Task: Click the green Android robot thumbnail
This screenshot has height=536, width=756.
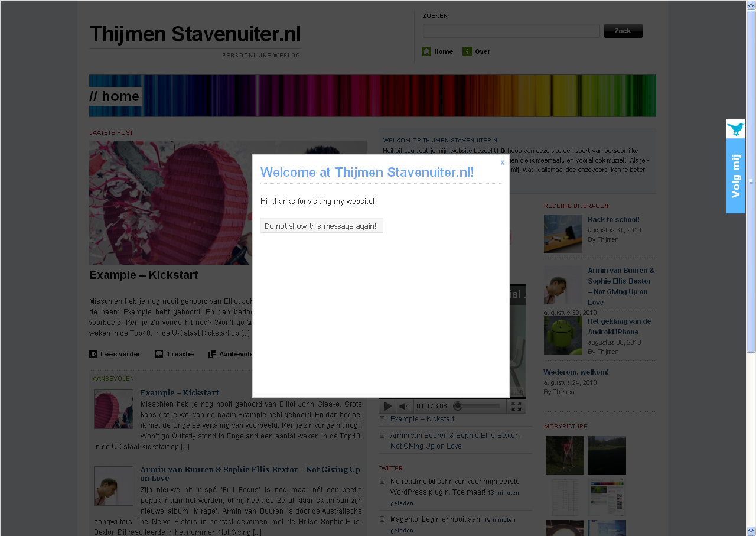Action: pyautogui.click(x=563, y=335)
